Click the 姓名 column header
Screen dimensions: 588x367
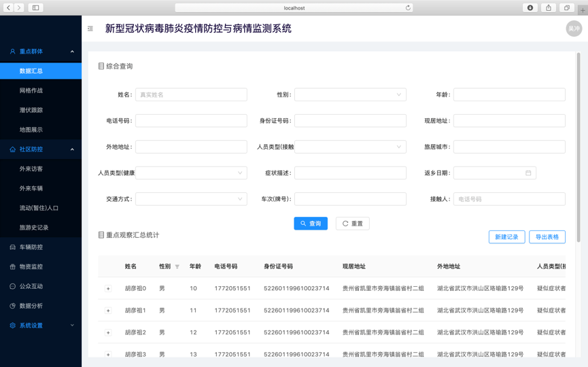click(131, 266)
